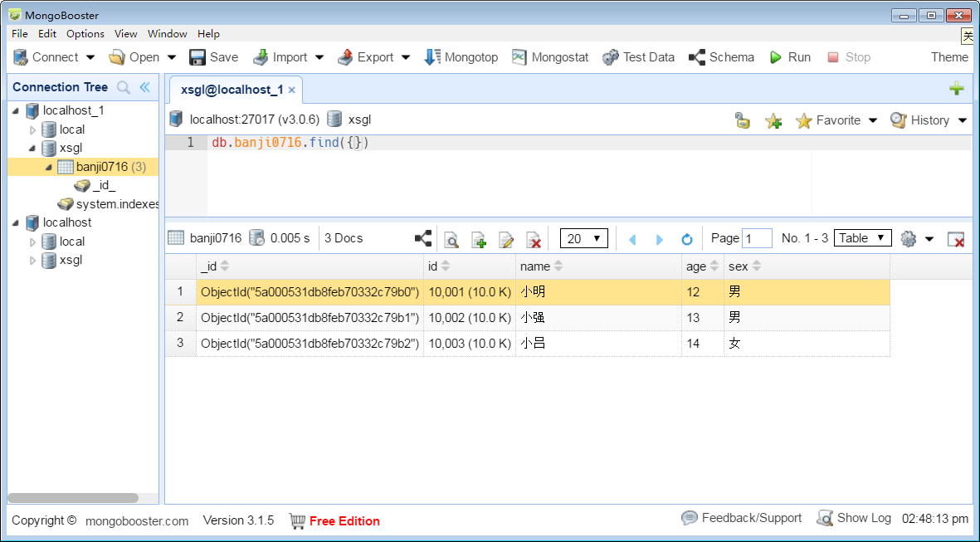Select system.indexes in the tree
980x542 pixels.
pyautogui.click(x=108, y=204)
